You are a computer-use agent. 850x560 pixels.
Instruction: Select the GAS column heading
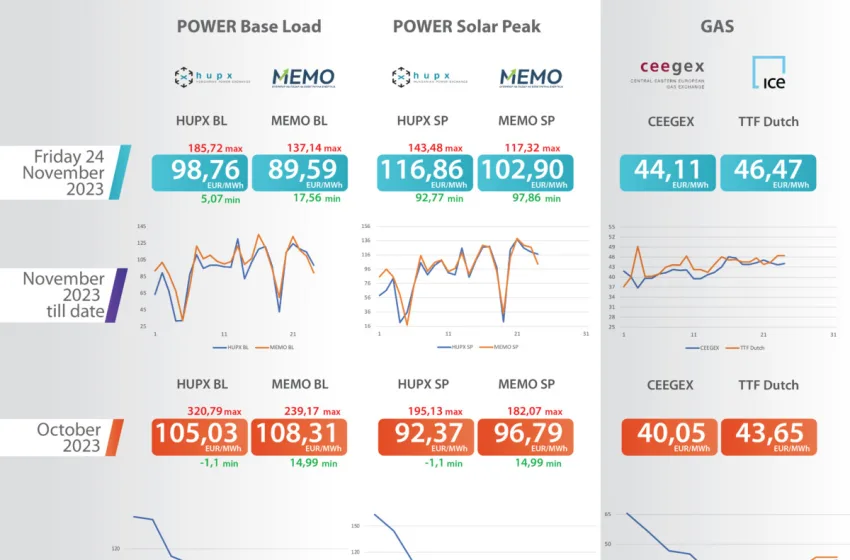click(x=717, y=26)
